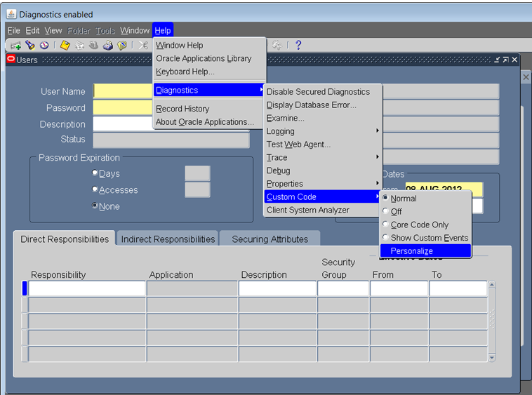The width and height of the screenshot is (532, 395).
Task: Switch to Securing Attributes tab
Action: tap(270, 239)
